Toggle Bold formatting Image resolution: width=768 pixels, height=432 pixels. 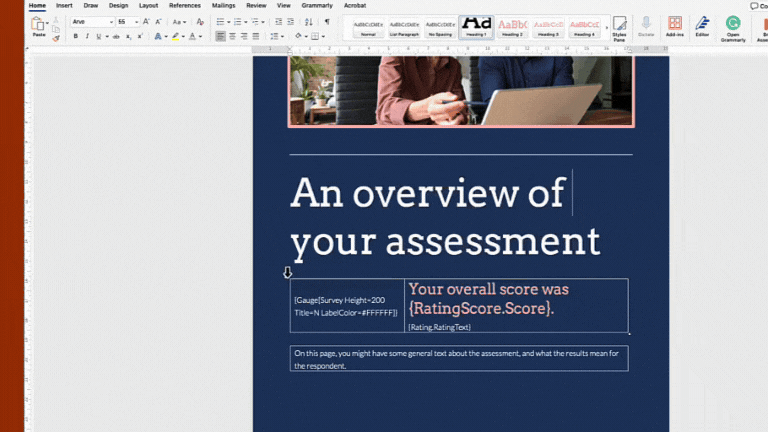tap(75, 36)
